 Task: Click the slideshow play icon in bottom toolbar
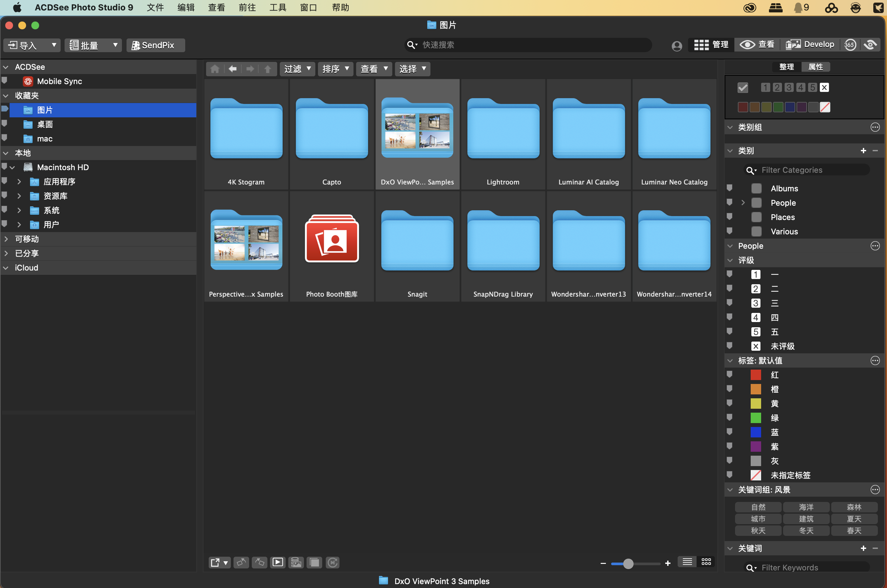point(278,562)
